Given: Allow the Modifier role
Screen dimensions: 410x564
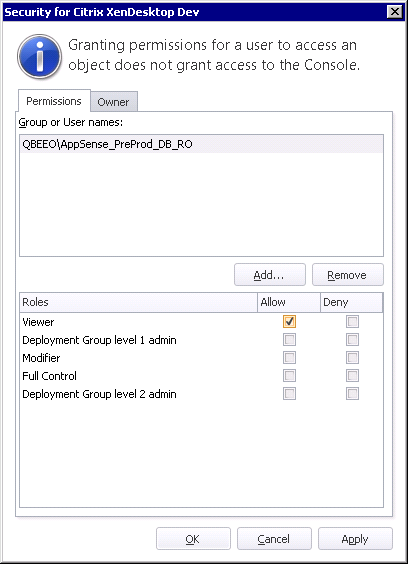Looking at the screenshot, I should click(289, 358).
